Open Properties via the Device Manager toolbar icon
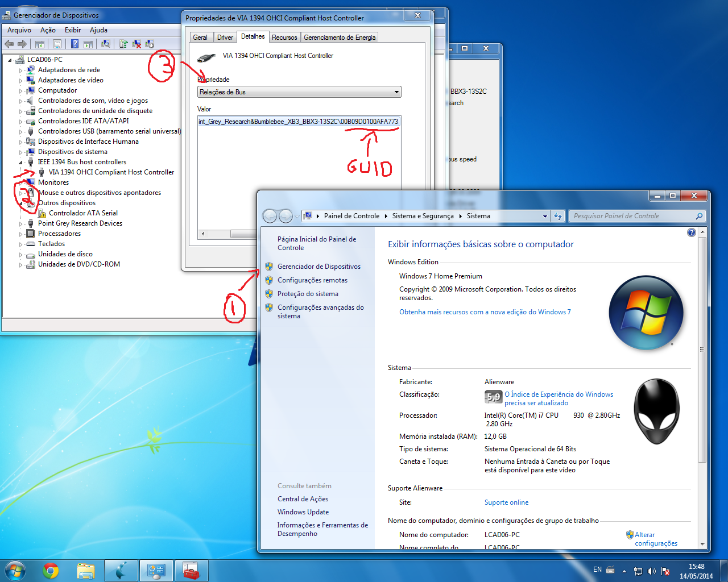 pyautogui.click(x=57, y=44)
